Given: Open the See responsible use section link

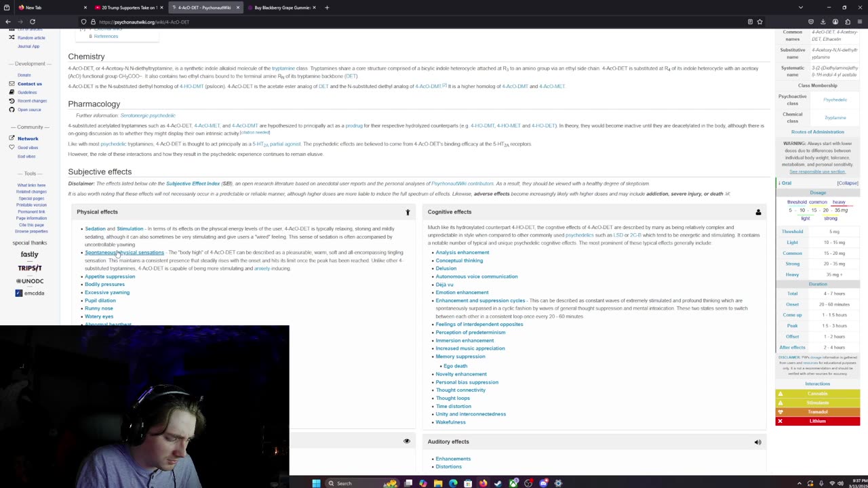Looking at the screenshot, I should pos(817,171).
